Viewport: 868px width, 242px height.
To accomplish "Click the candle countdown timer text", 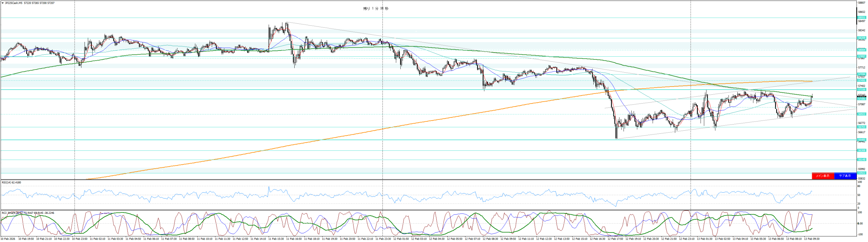I will tap(376, 8).
